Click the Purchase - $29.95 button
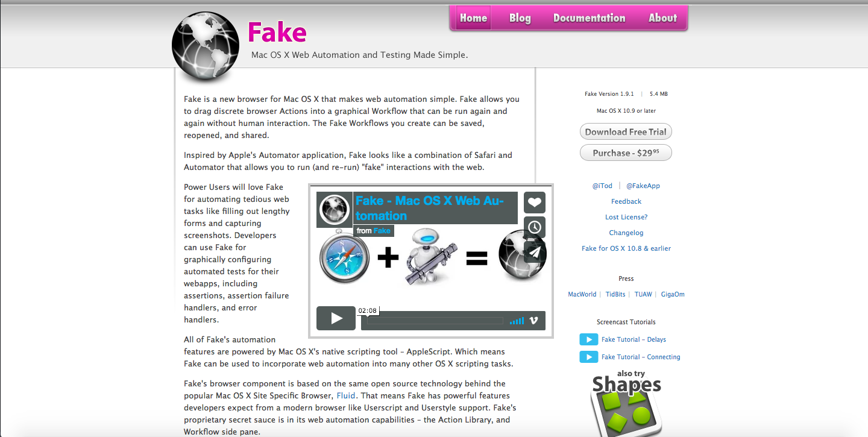 (626, 153)
